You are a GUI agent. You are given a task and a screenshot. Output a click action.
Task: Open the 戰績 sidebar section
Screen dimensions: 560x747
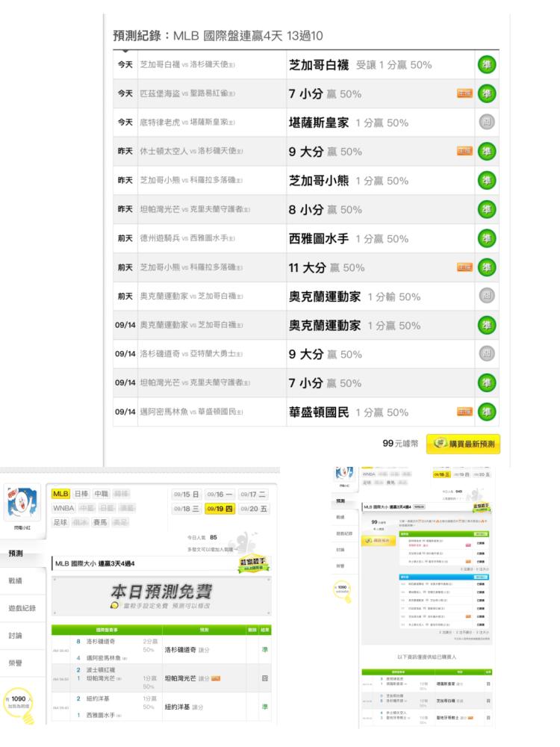[23, 580]
